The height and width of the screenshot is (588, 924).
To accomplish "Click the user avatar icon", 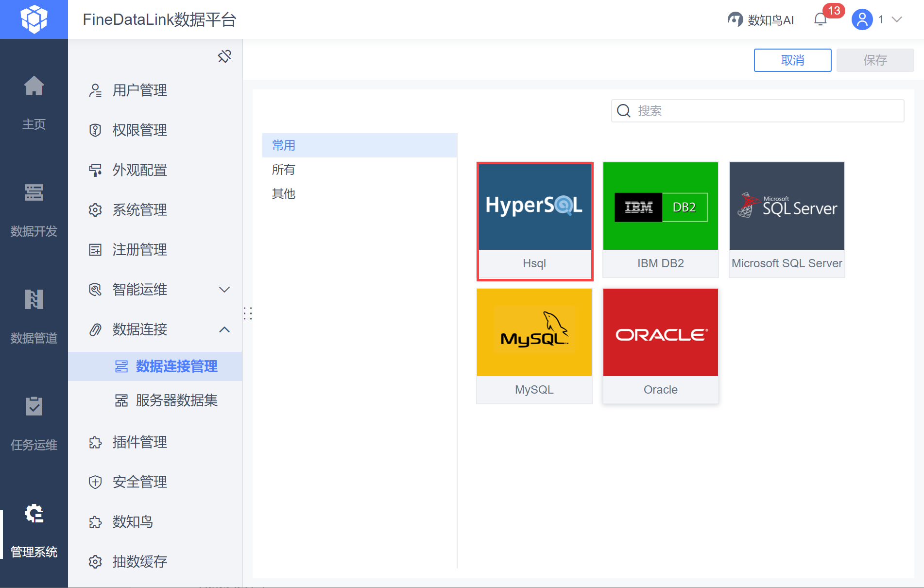I will (862, 19).
